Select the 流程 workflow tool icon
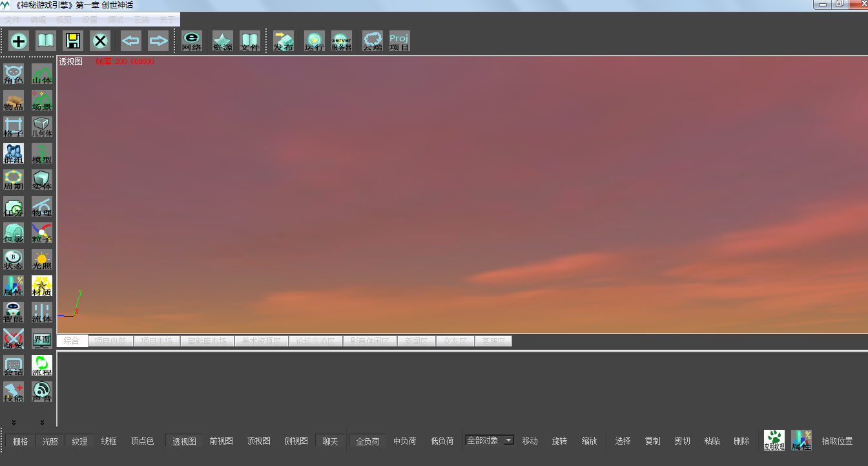 (42, 365)
